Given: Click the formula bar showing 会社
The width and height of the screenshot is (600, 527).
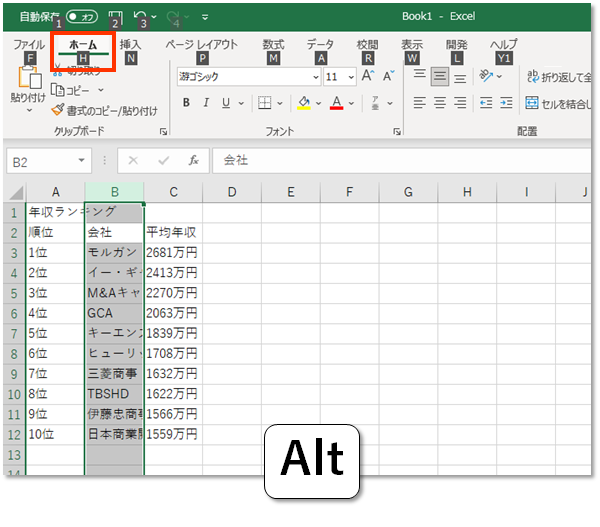Looking at the screenshot, I should (x=401, y=161).
